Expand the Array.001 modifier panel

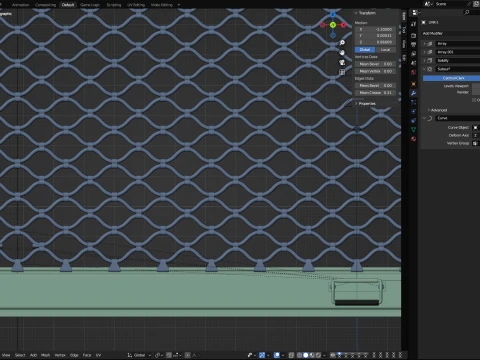point(425,52)
